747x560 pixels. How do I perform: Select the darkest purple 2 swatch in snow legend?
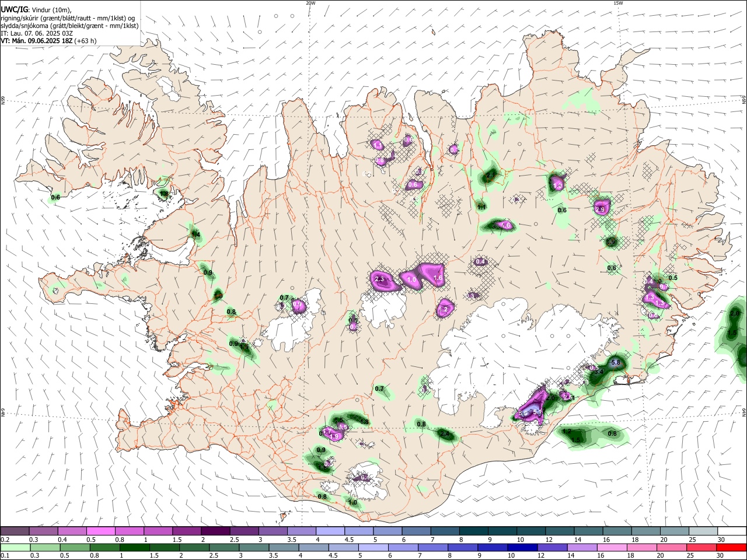[x=215, y=531]
